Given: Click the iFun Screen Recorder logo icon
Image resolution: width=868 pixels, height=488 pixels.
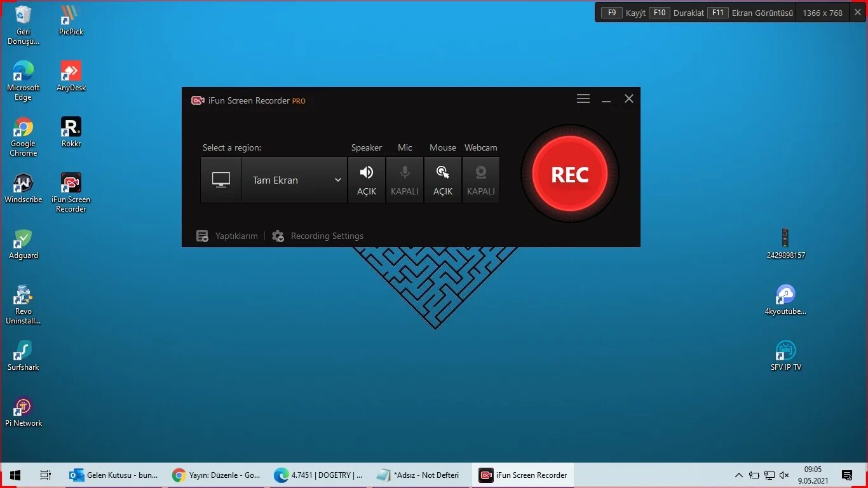Looking at the screenshot, I should [198, 100].
